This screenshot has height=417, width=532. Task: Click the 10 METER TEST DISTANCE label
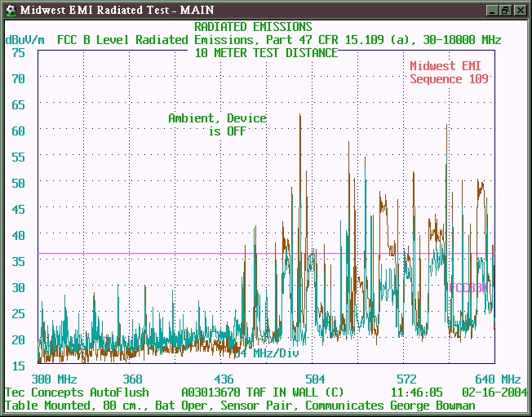(266, 52)
